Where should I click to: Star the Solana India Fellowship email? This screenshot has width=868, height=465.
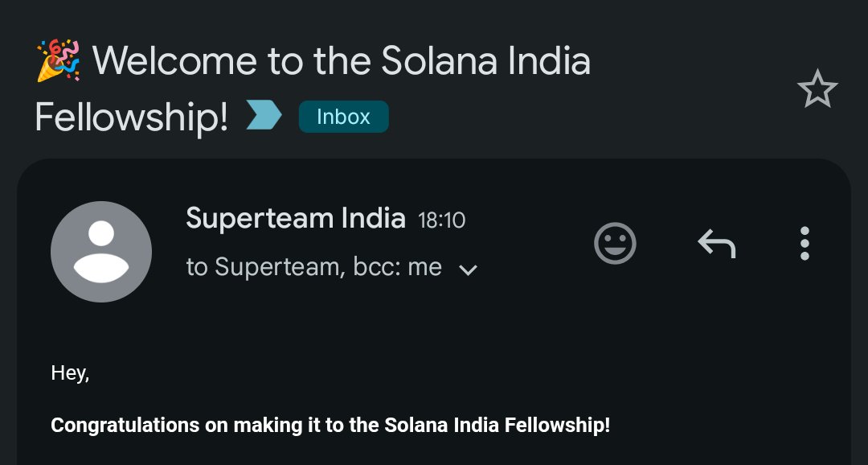817,89
